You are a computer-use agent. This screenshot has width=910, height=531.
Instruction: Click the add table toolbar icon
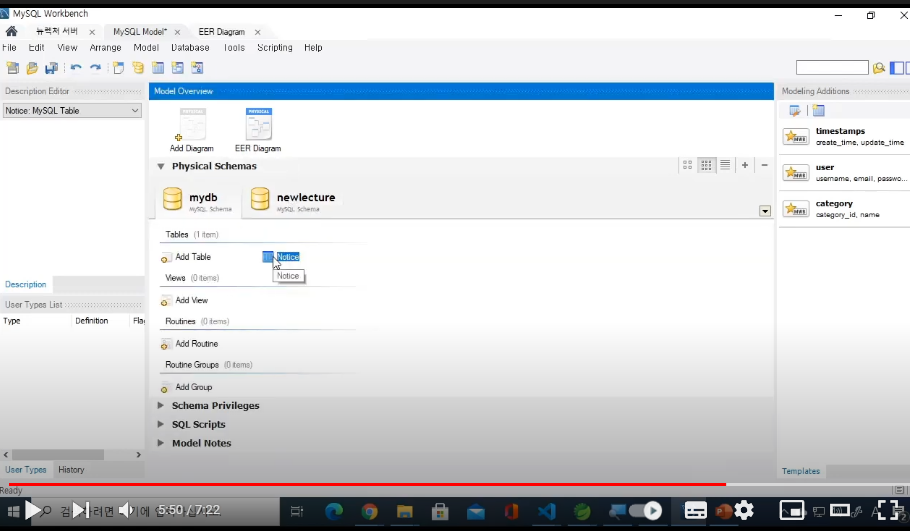tap(158, 68)
